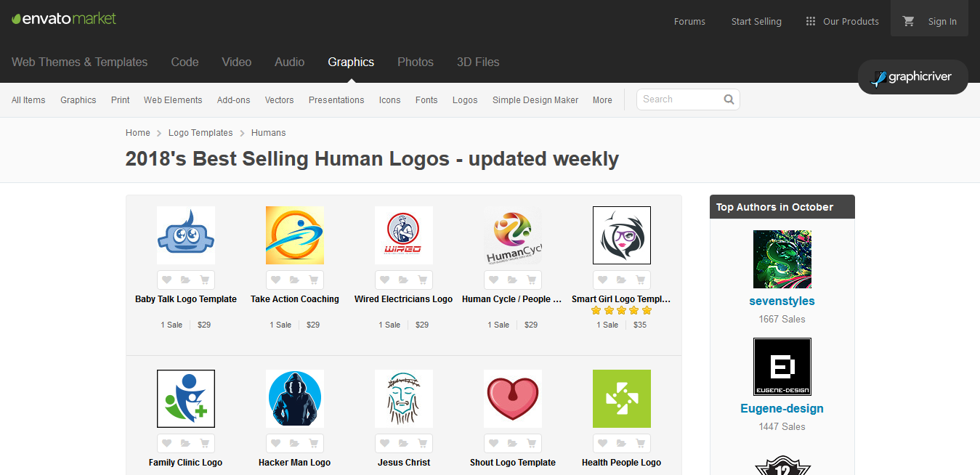Open the Our Products menu
Screen dimensions: 980x475
point(843,22)
